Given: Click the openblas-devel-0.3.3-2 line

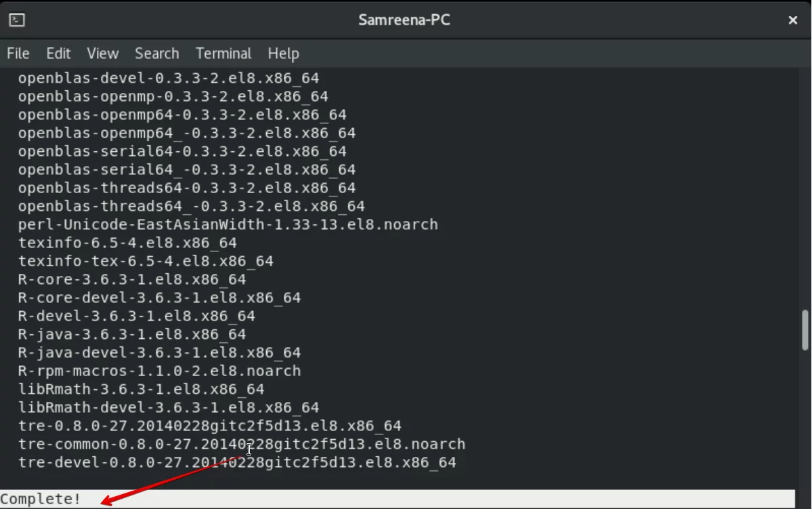Looking at the screenshot, I should (x=169, y=78).
